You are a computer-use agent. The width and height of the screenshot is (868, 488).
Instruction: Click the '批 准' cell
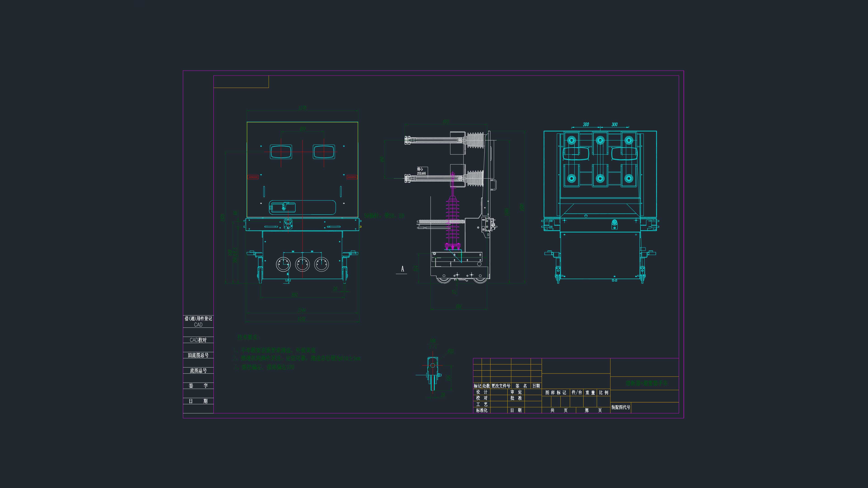tap(516, 398)
